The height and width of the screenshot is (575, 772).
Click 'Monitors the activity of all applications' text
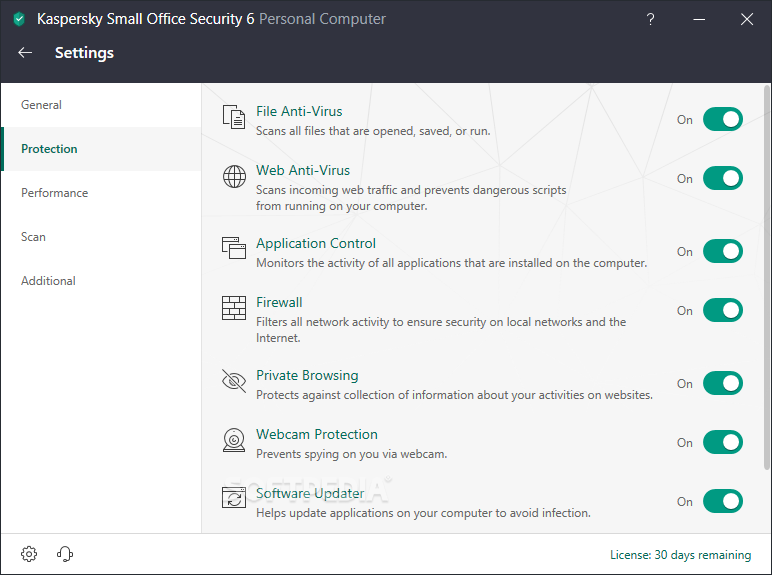coord(451,263)
